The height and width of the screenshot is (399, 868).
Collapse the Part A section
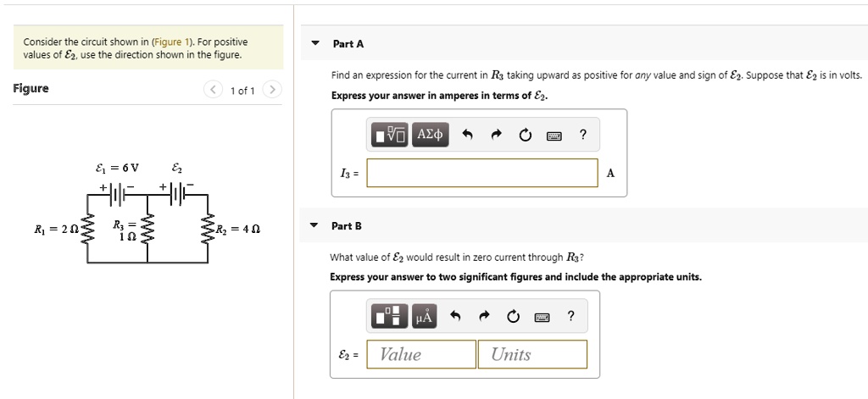(316, 43)
